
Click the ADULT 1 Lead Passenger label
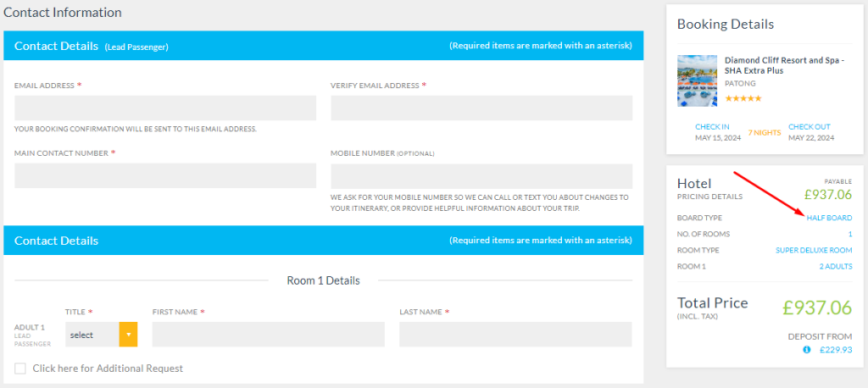pos(33,335)
